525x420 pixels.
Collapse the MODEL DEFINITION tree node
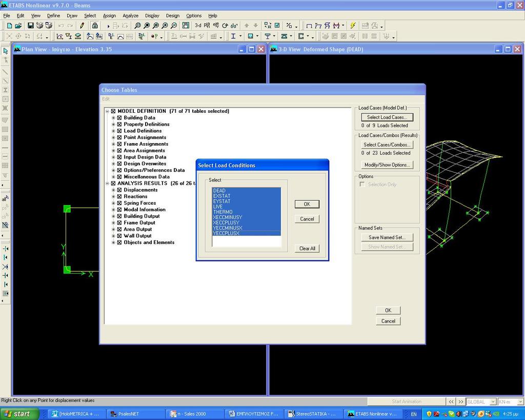click(107, 111)
